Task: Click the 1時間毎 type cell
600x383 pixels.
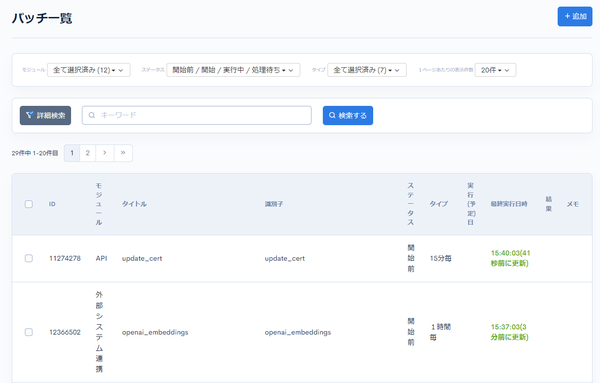Action: [x=440, y=332]
